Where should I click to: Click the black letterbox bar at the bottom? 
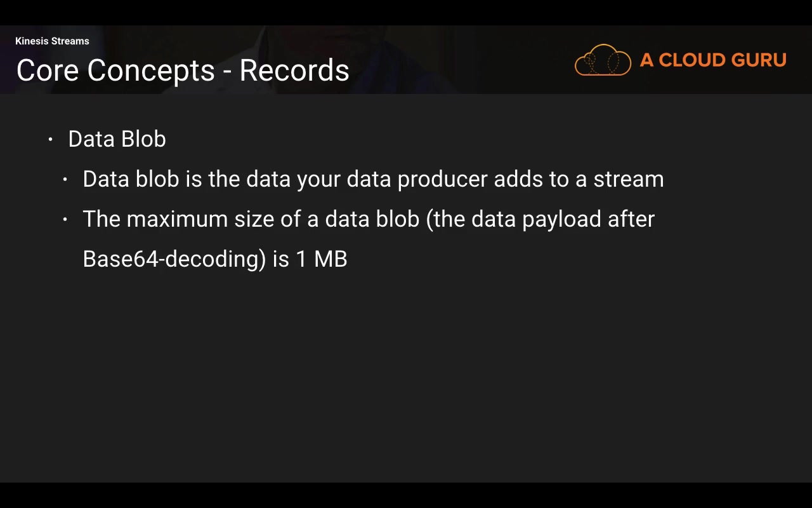tap(406, 495)
